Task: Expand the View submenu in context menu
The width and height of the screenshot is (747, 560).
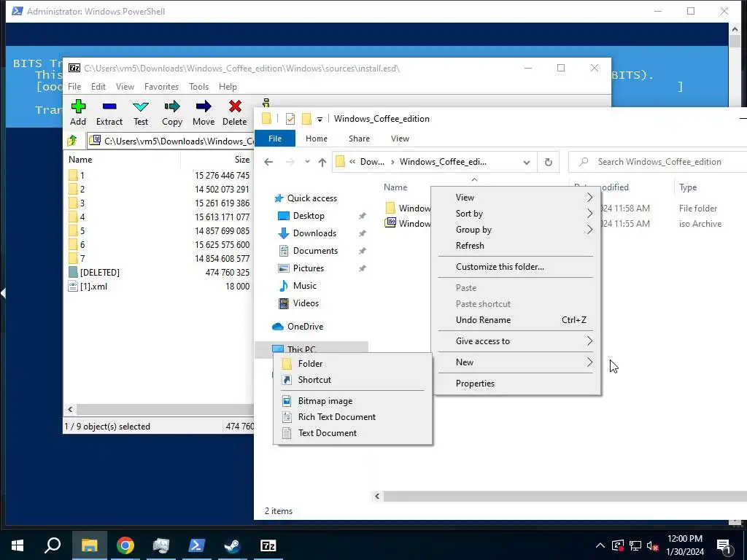Action: click(x=516, y=197)
